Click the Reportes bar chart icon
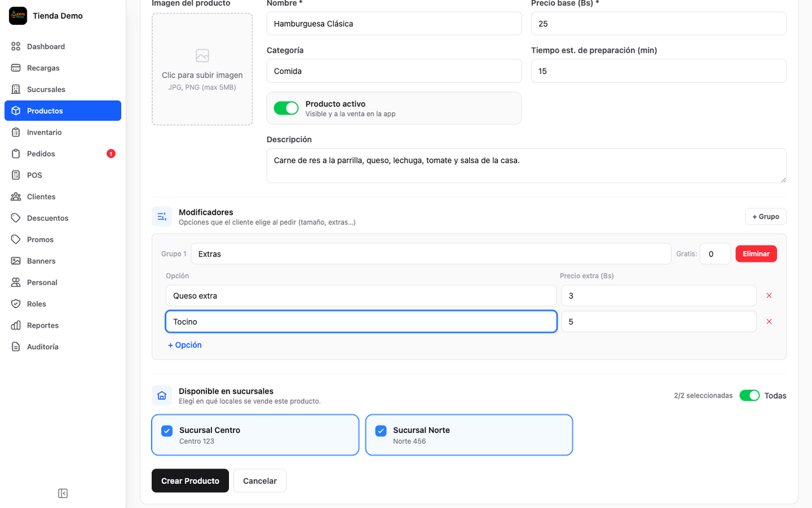Viewport: 812px width, 508px height. point(16,325)
